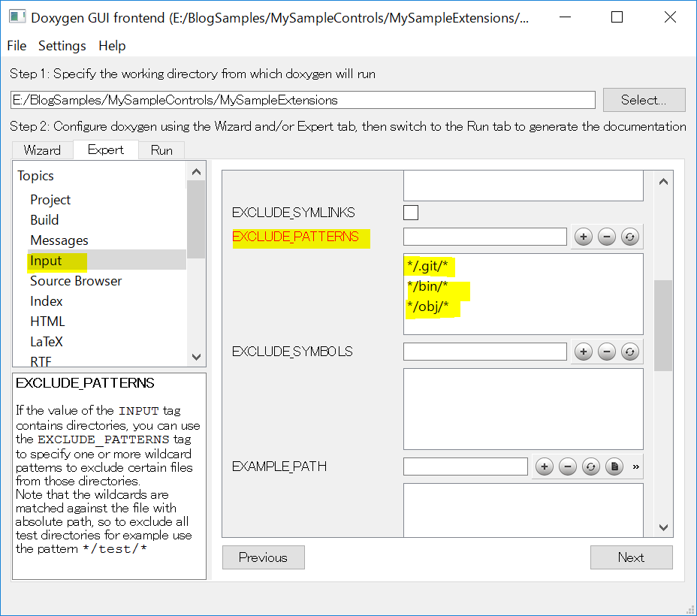Open the File menu
The width and height of the screenshot is (697, 616).
[x=17, y=46]
